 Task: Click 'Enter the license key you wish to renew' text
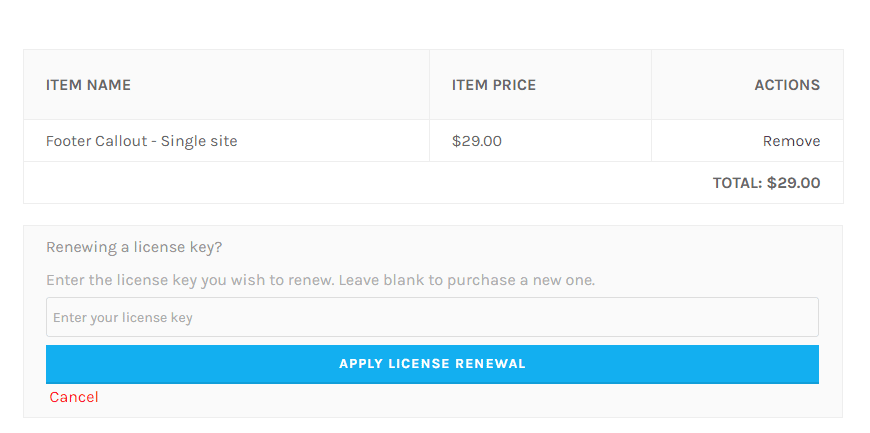(x=190, y=280)
